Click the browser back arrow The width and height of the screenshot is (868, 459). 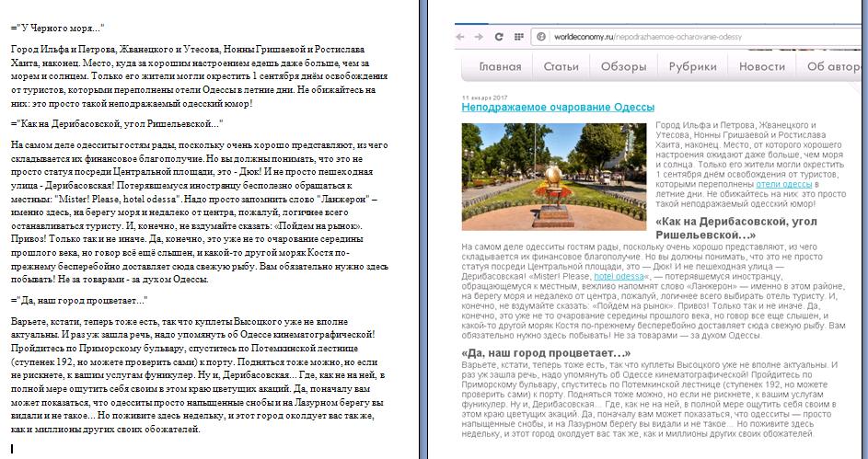click(x=460, y=37)
